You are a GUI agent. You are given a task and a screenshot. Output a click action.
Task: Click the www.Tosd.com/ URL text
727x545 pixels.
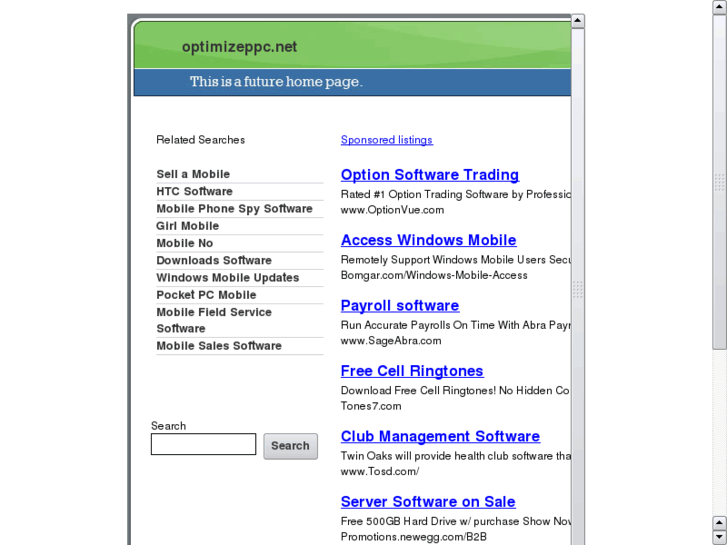tap(380, 471)
